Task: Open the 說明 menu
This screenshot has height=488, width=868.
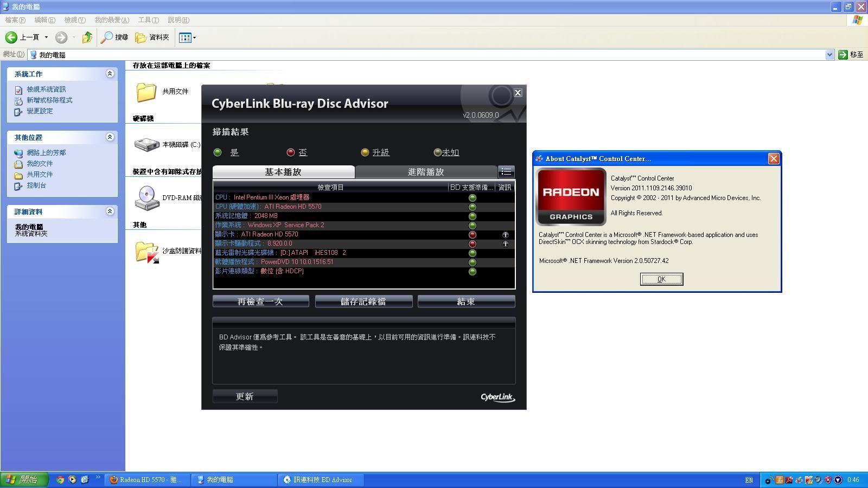Action: (178, 20)
